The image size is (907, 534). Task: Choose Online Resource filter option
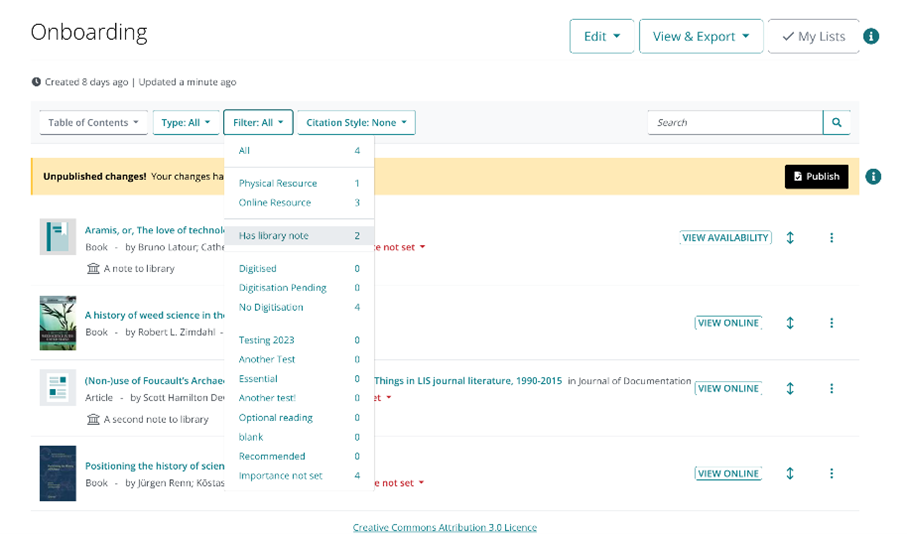[x=275, y=203]
